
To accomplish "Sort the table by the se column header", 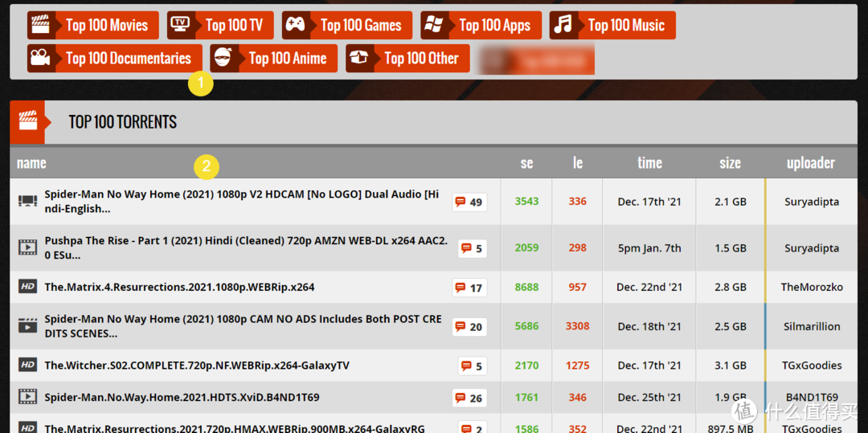I will pyautogui.click(x=526, y=163).
